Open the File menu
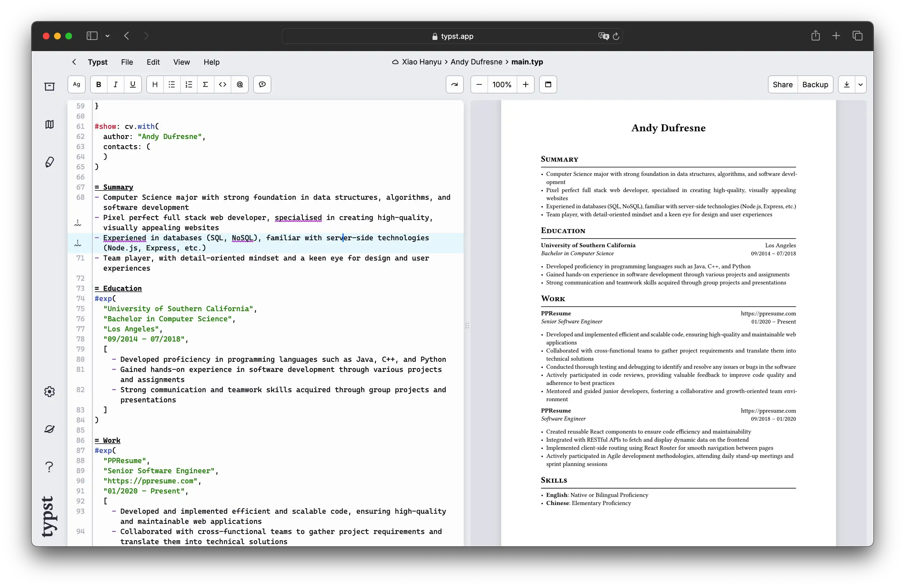Viewport: 905px width, 588px height. click(x=127, y=62)
